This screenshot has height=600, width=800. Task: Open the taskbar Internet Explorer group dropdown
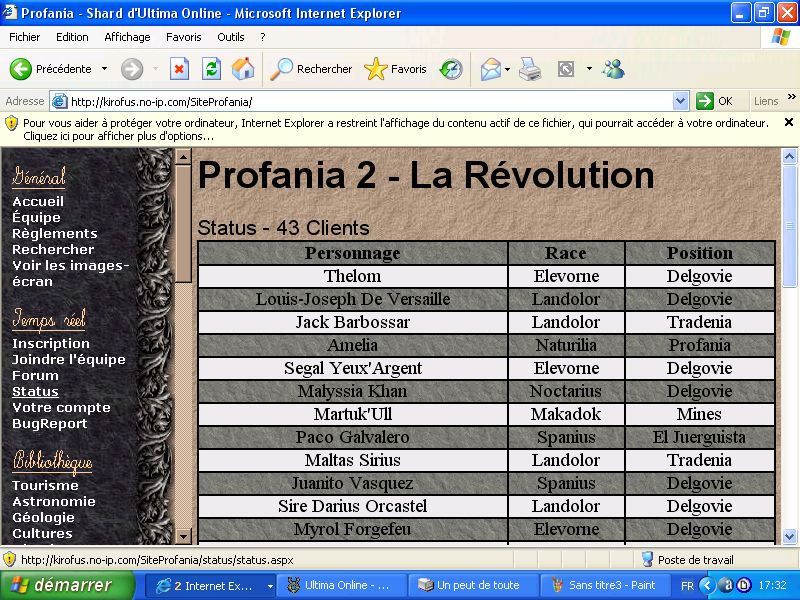(270, 586)
